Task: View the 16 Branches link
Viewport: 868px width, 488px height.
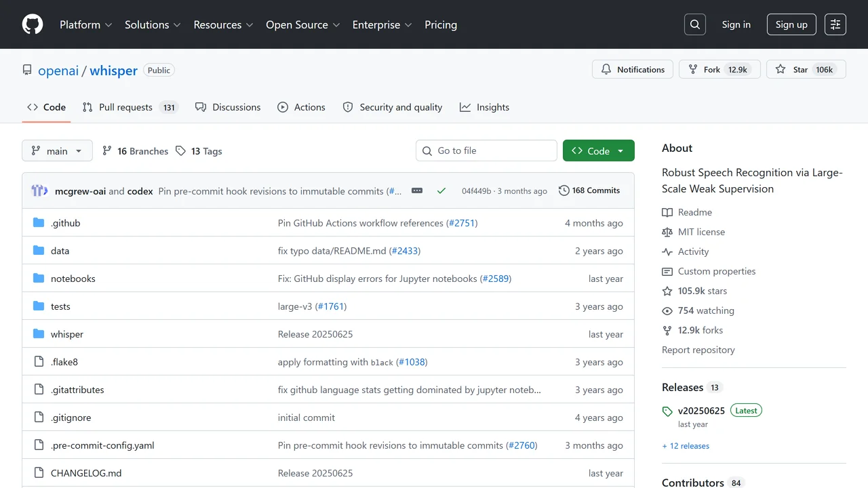Action: (x=135, y=151)
